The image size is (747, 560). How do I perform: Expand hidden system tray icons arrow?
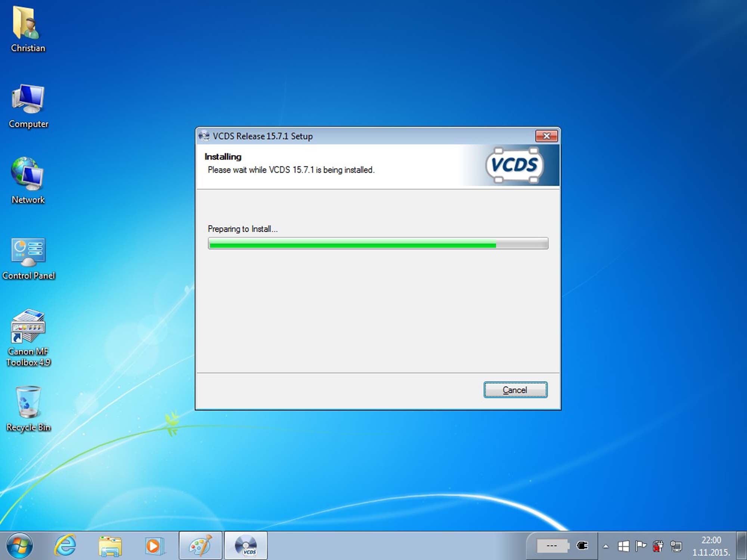[606, 547]
